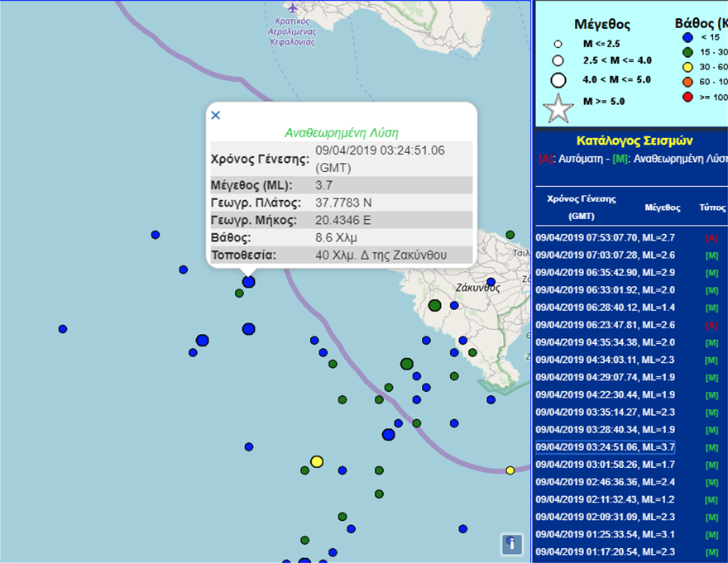This screenshot has width=728, height=563.
Task: Click the info 'i' button on map
Action: click(512, 544)
